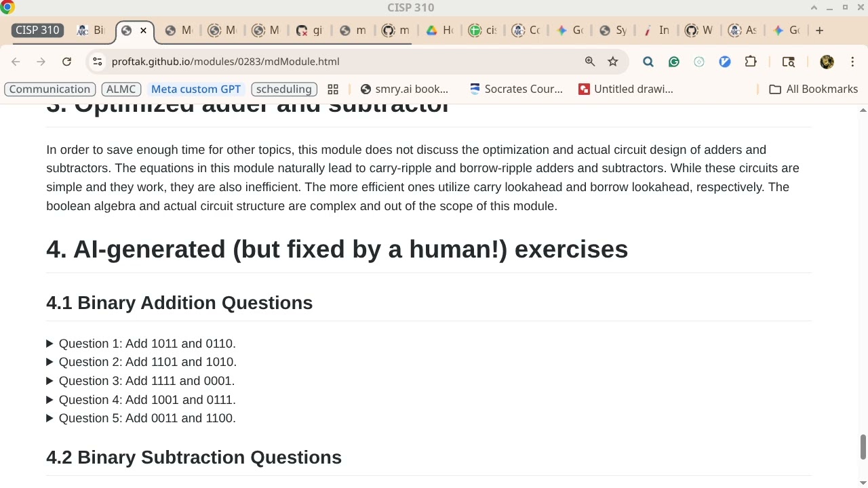Expand Question 5: Add 0011 and 1100
Viewport: 868px width, 488px height.
coord(141,418)
